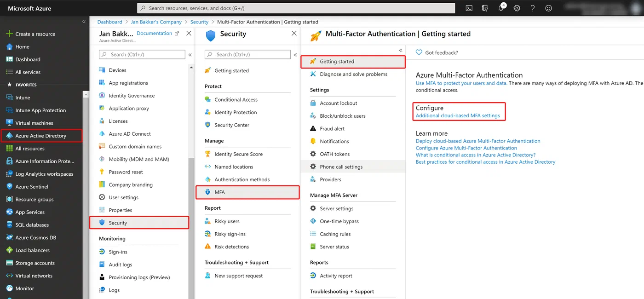Click Identity Secure Score trophy icon

(x=208, y=154)
